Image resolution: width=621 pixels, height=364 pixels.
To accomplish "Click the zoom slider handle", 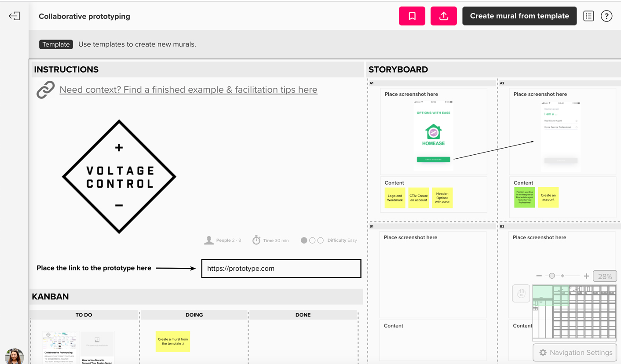I will coord(552,276).
